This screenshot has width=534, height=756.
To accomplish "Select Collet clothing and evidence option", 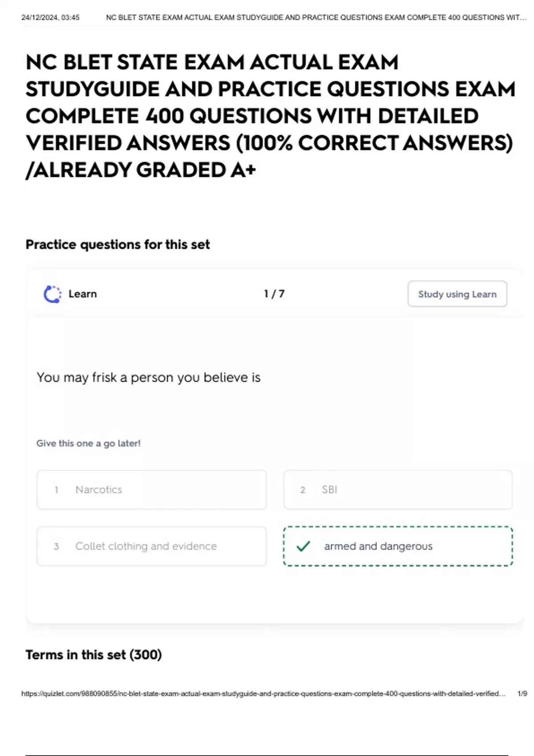I will pyautogui.click(x=151, y=546).
